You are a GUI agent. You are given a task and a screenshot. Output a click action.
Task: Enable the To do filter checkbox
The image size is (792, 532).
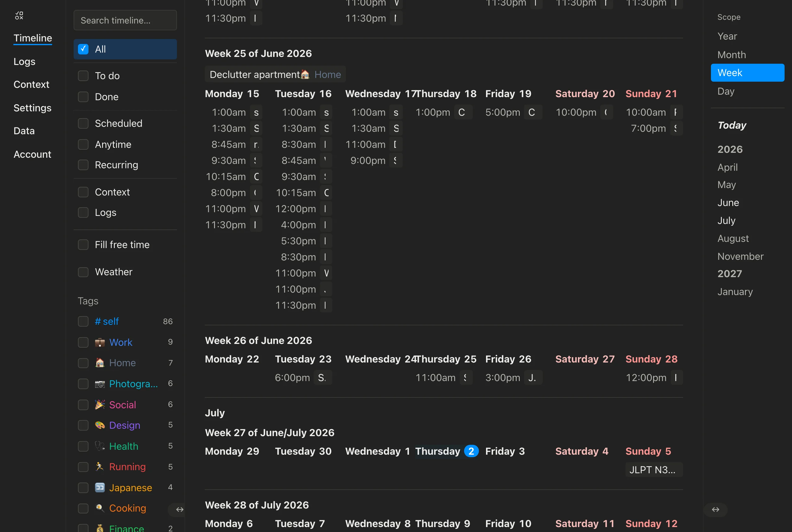83,76
